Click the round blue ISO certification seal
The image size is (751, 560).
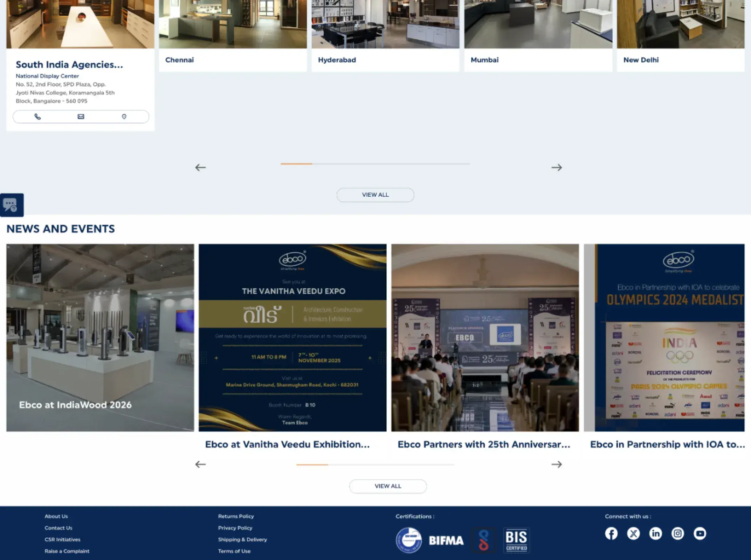pos(409,540)
